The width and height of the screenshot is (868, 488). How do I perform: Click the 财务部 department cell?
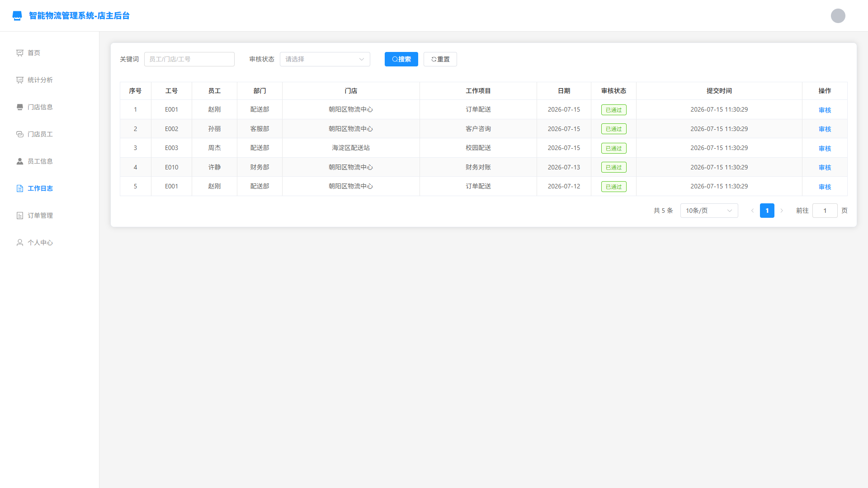point(260,167)
